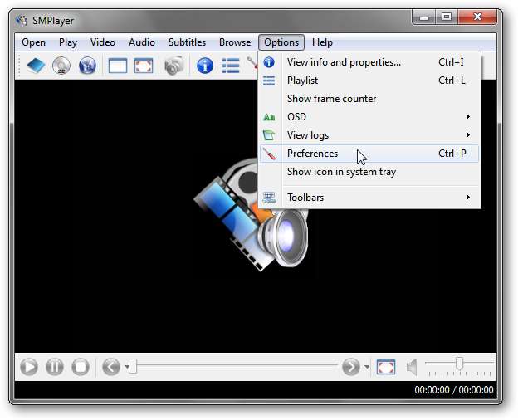Click the volume slider handle

(x=459, y=364)
